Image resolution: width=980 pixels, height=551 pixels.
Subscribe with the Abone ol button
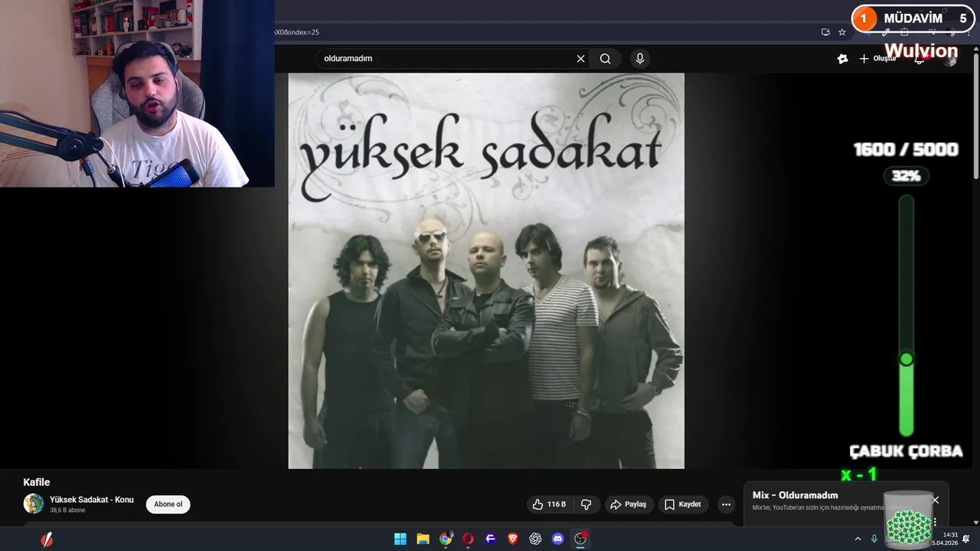tap(168, 504)
